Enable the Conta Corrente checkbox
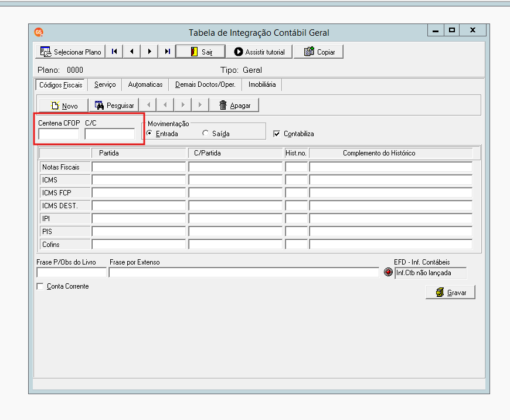 (40, 286)
